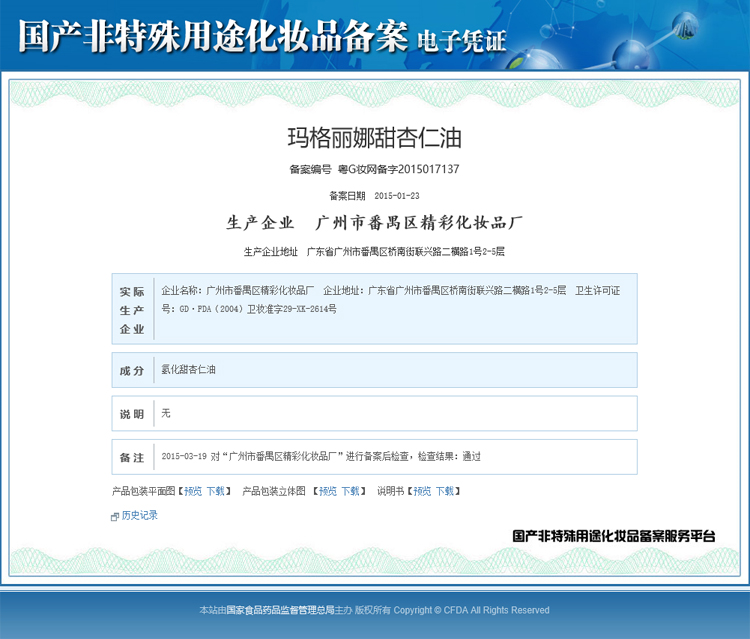Click the product title 玛格丽娜甜杏仁油
This screenshot has height=639, width=750.
click(375, 138)
